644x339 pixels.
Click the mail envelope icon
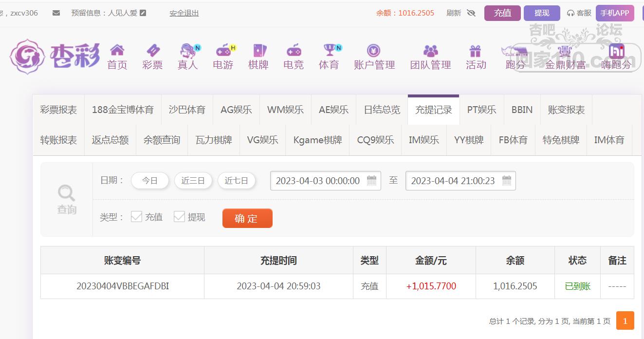(x=56, y=13)
